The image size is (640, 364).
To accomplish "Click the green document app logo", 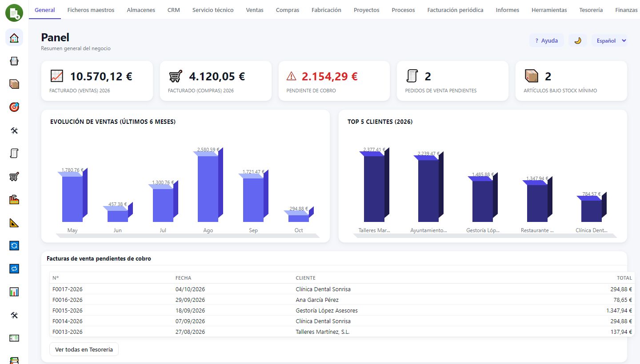I will click(14, 12).
